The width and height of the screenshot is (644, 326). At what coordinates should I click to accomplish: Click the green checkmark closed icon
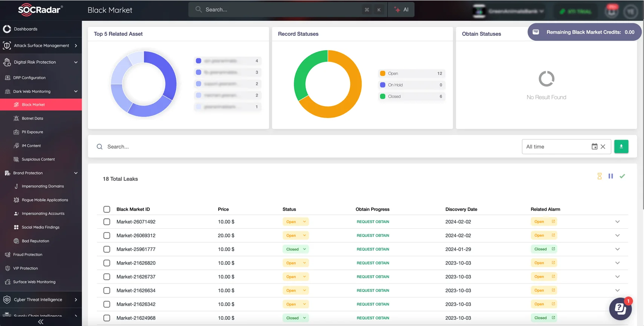tap(622, 176)
